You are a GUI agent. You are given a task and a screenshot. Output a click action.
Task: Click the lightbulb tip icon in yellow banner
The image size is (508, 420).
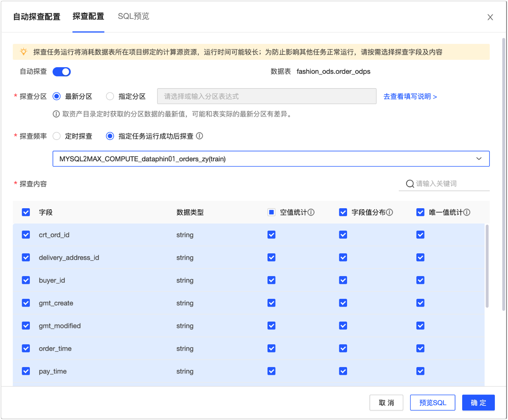coord(24,52)
